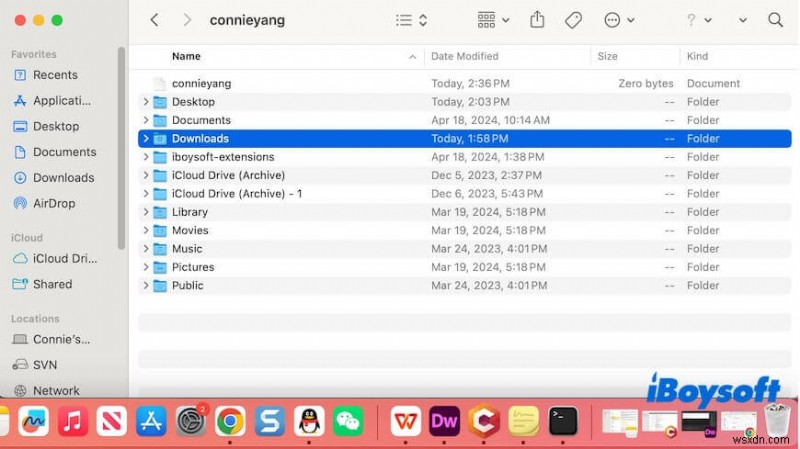Open App Store in the Dock
This screenshot has height=449, width=800.
[151, 421]
